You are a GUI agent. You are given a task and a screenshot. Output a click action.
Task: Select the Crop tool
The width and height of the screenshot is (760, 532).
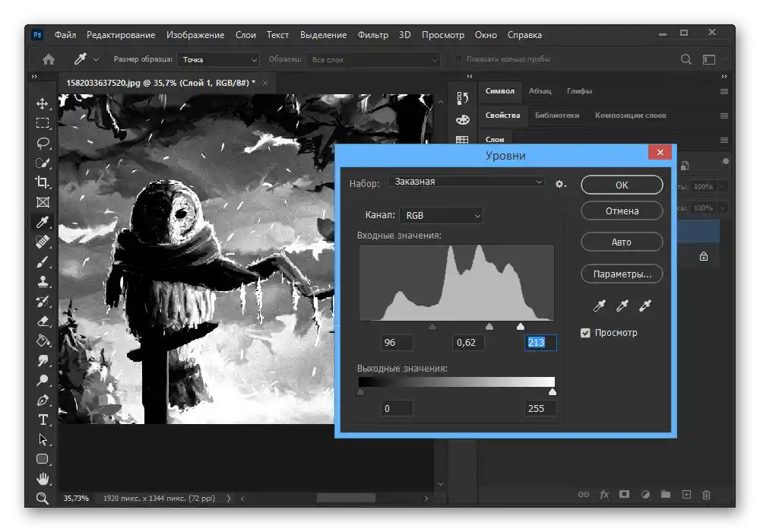(x=43, y=182)
